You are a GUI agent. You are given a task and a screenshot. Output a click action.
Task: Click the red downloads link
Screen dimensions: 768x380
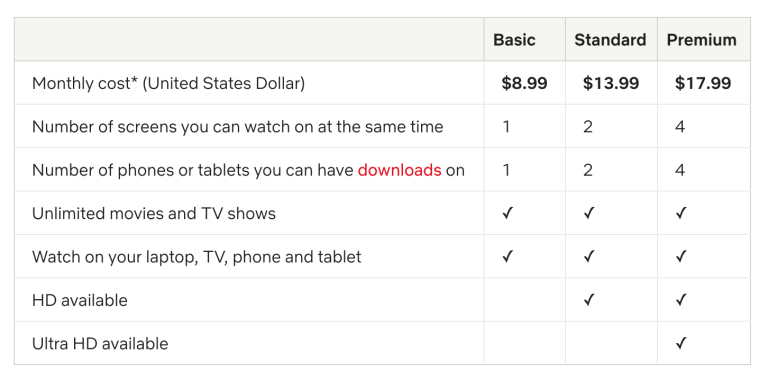click(399, 170)
